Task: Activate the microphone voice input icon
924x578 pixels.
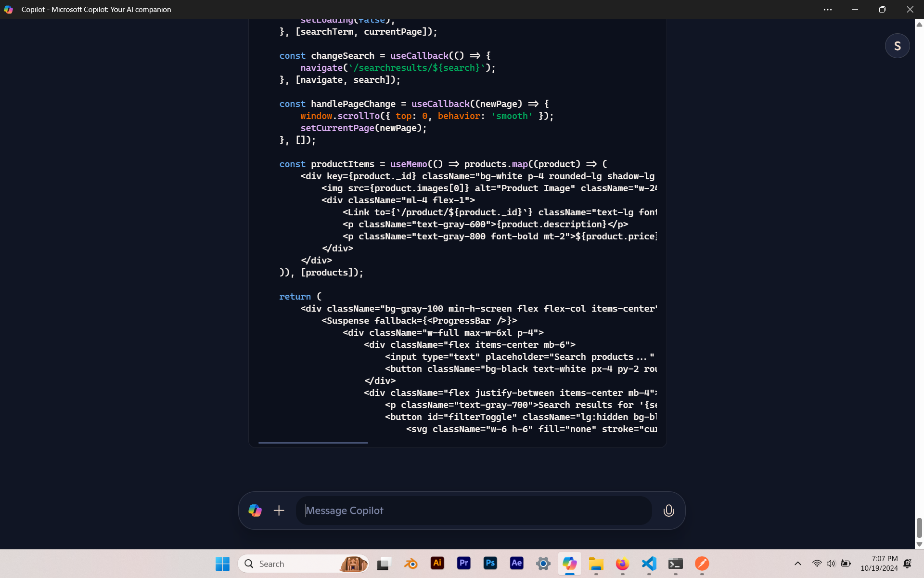Action: 668,511
